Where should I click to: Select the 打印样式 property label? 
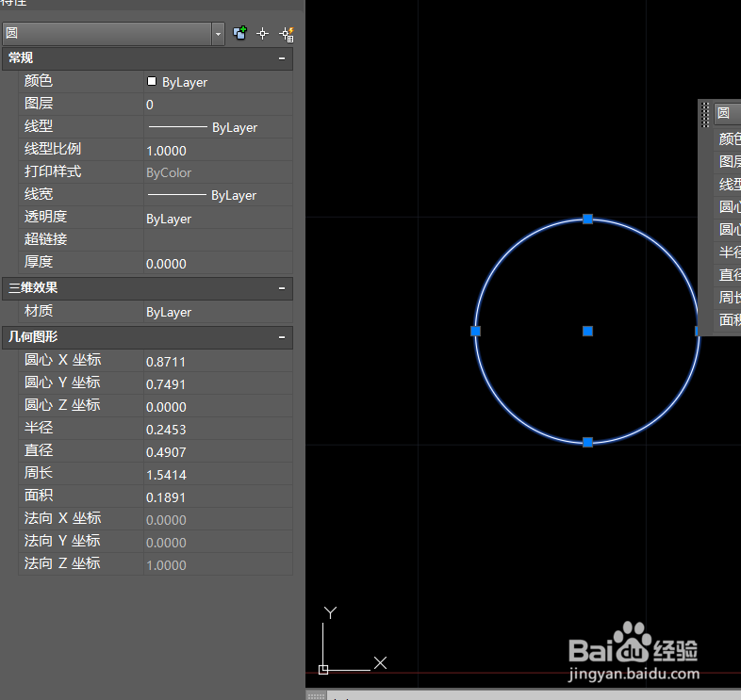click(53, 171)
